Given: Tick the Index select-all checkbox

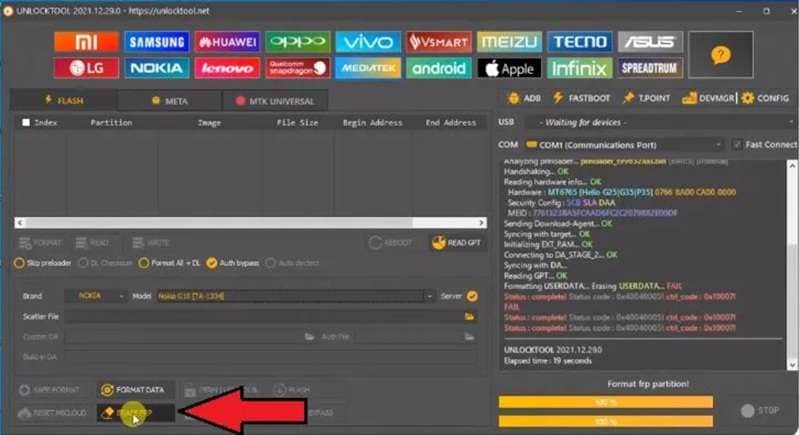Looking at the screenshot, I should click(x=26, y=122).
